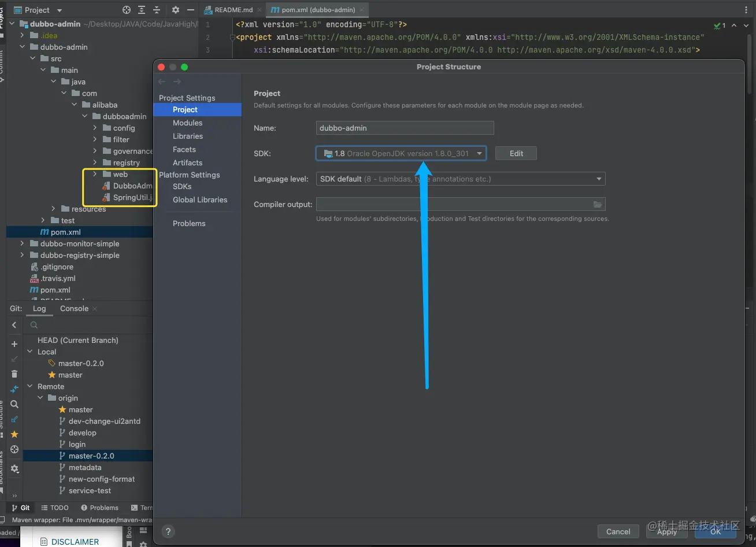Click the Navigate Log to Branch crosshair icon

[x=14, y=449]
